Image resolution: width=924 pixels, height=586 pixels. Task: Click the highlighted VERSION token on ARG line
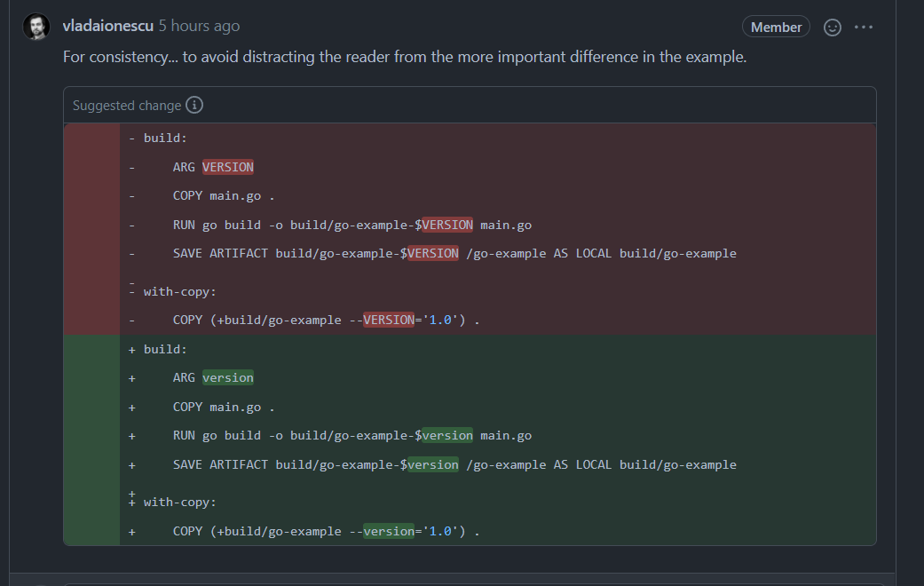click(x=227, y=166)
